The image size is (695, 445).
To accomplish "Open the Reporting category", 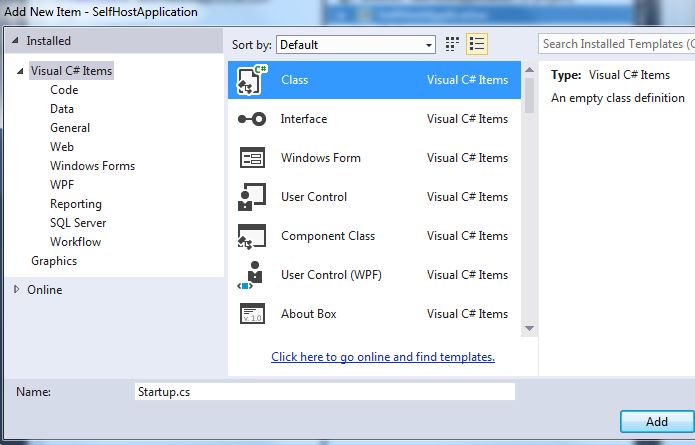I will [76, 204].
